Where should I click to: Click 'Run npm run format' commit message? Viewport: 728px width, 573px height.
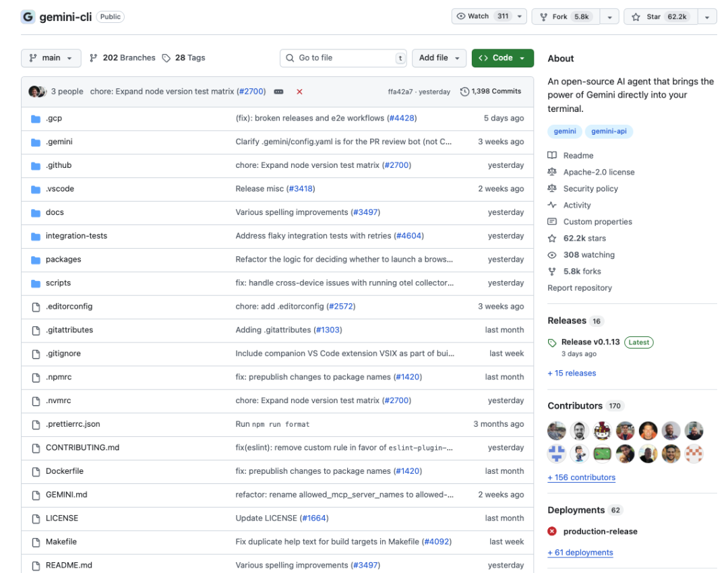click(272, 424)
